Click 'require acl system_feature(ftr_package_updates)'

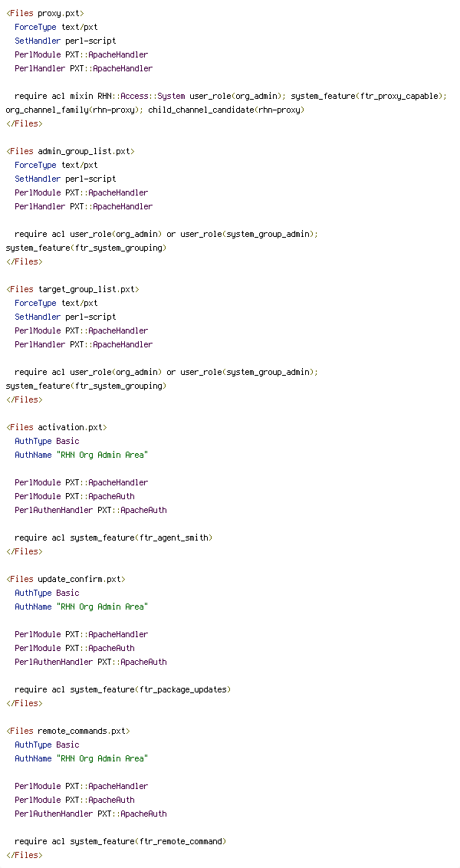point(123,690)
